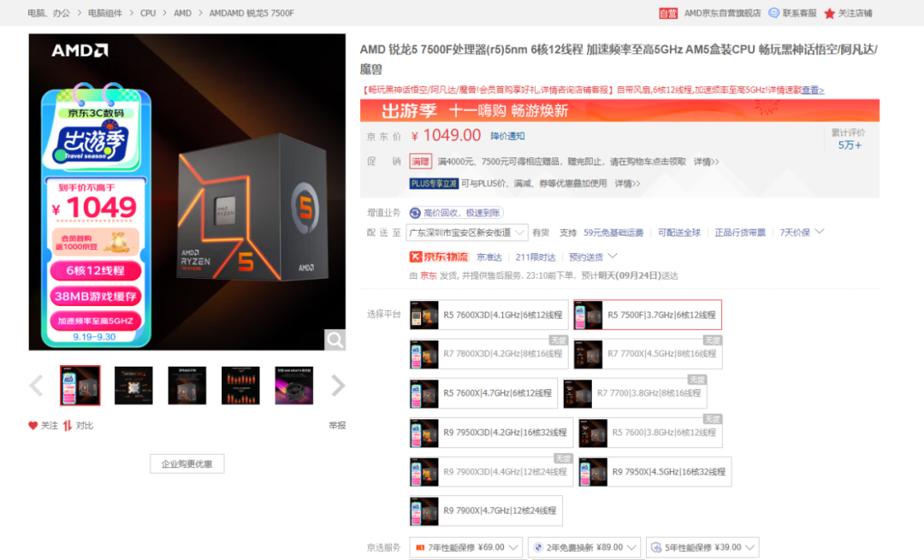
Task: Select the fourth chart thumbnail
Action: tap(240, 386)
